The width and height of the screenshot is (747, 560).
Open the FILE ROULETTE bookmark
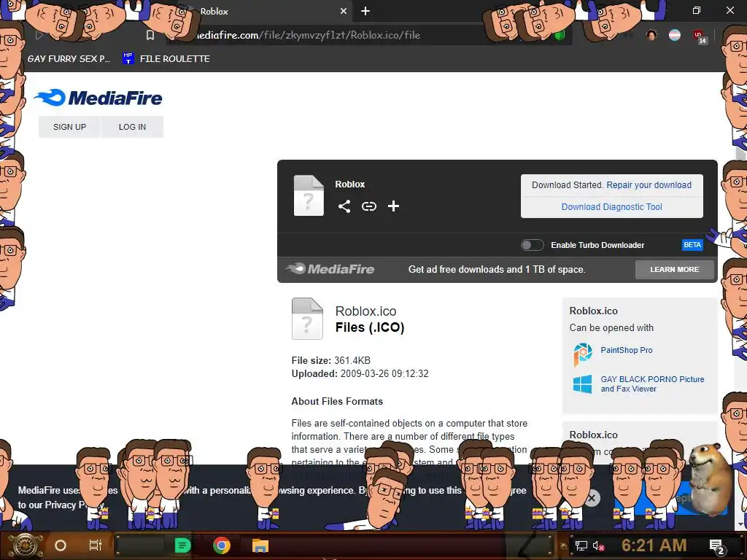(x=166, y=58)
